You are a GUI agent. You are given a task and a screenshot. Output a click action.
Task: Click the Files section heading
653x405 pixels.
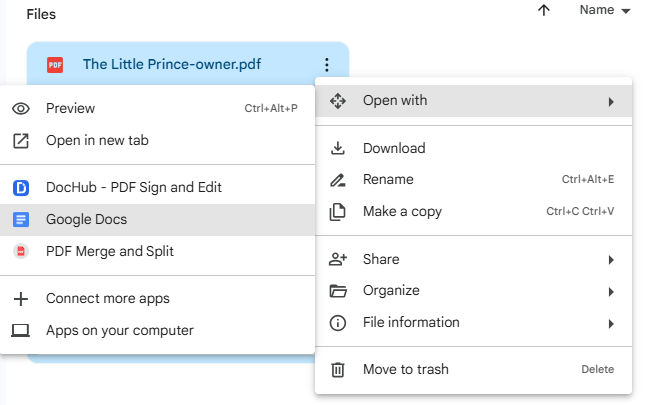click(x=41, y=14)
